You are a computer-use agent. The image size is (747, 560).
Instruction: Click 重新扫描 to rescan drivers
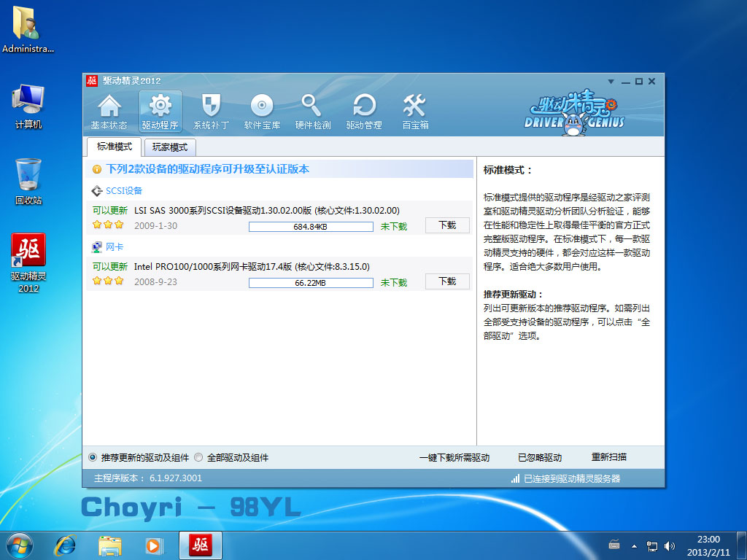point(608,457)
